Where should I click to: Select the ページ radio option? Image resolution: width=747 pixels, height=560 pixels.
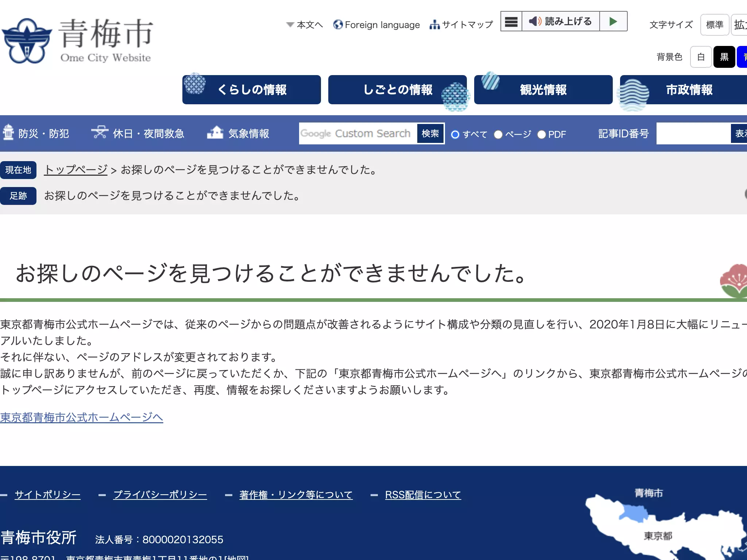(498, 135)
